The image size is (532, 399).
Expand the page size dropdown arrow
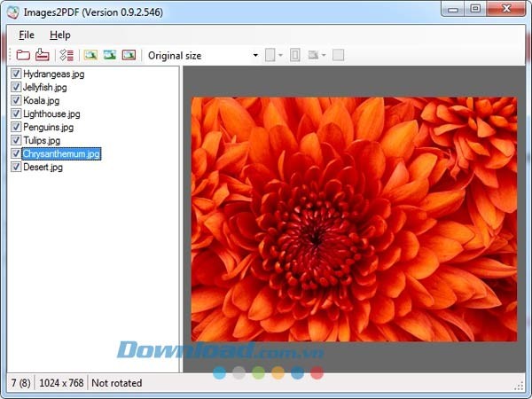click(280, 55)
